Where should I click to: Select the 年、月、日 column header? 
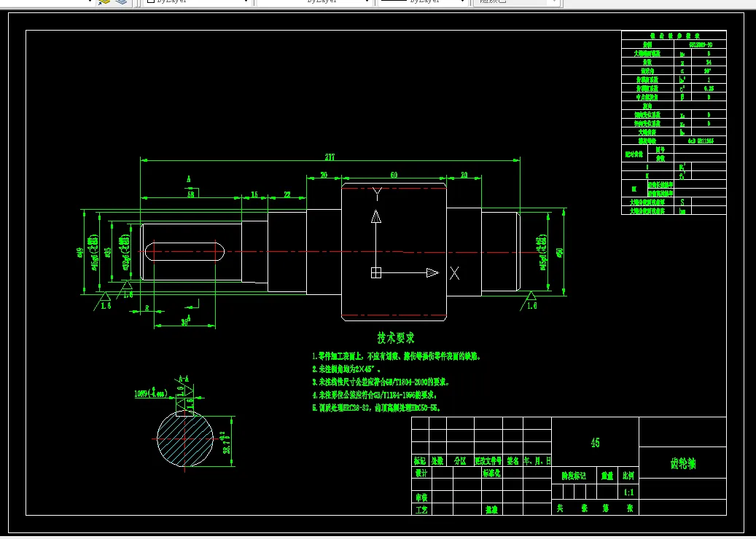[537, 461]
